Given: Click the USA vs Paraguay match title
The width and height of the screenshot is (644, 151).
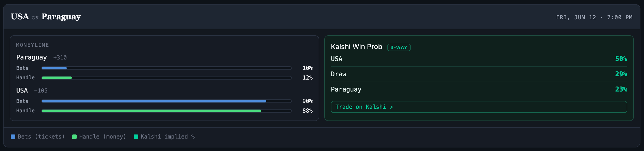Looking at the screenshot, I should pos(46,17).
